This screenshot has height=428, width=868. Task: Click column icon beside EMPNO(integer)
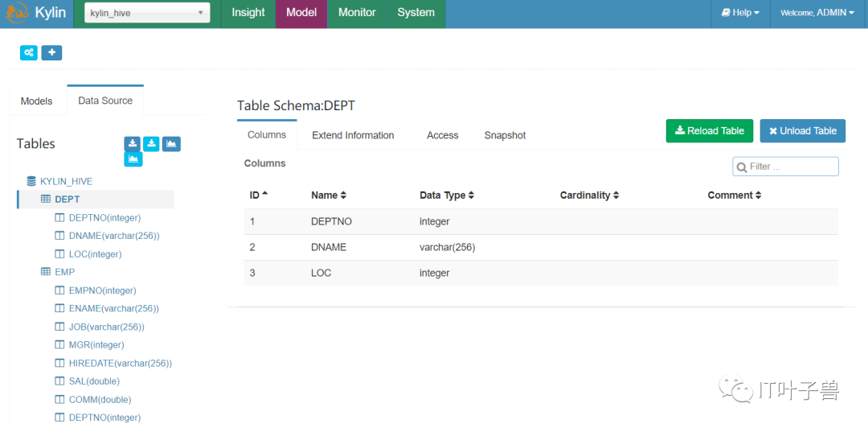click(59, 290)
